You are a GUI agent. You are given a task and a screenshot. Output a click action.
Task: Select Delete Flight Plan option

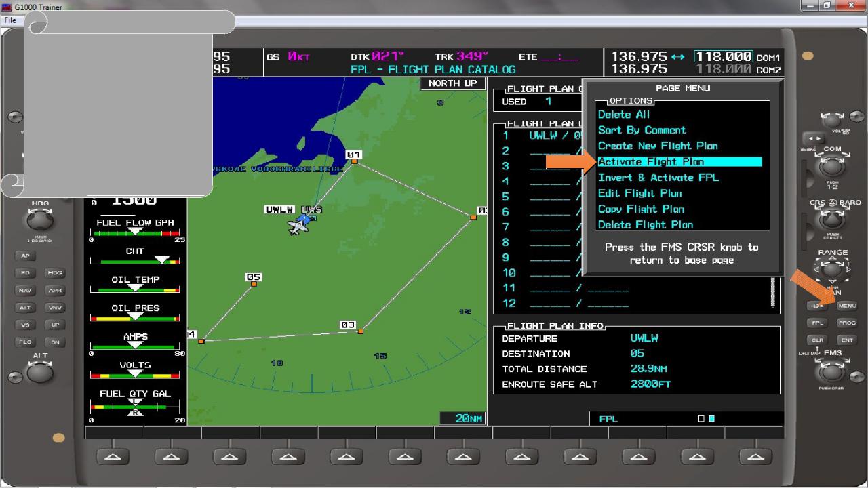646,224
